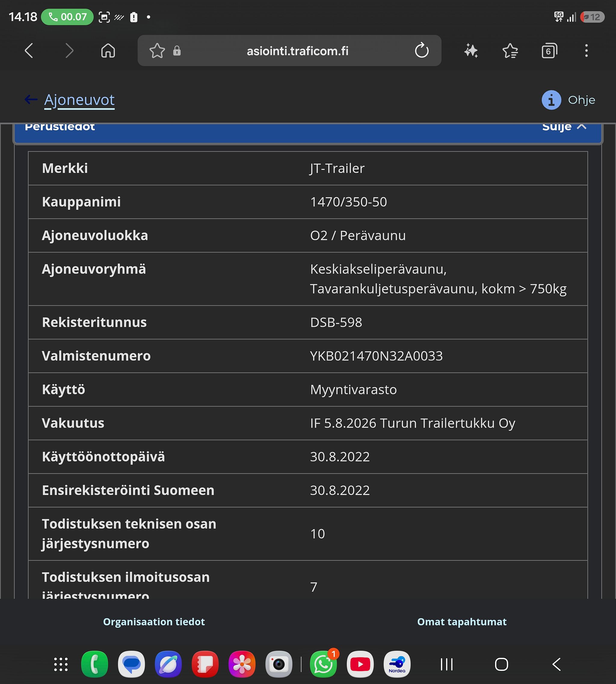Reload the traficom page
Screen dimensions: 616x684
pyautogui.click(x=422, y=51)
